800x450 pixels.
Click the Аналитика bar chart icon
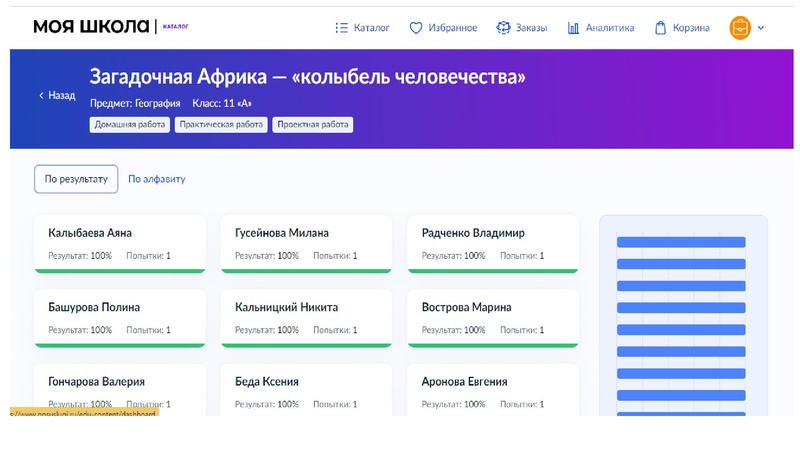pyautogui.click(x=573, y=28)
